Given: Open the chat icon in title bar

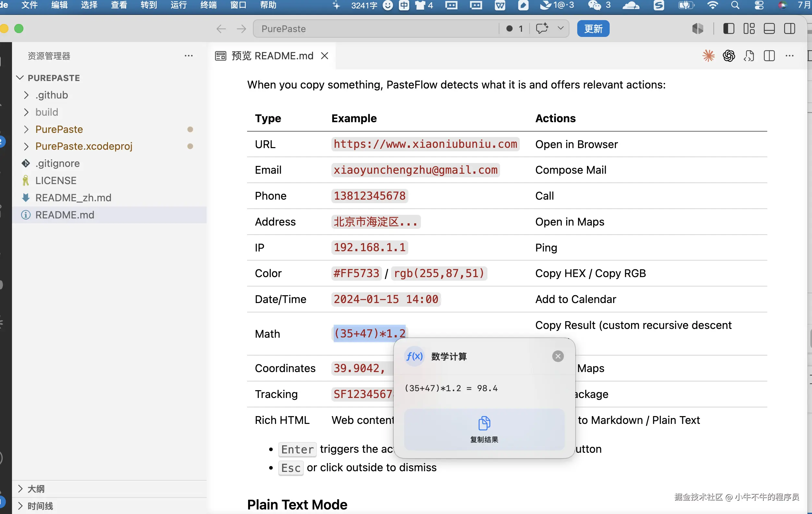Looking at the screenshot, I should pyautogui.click(x=542, y=28).
